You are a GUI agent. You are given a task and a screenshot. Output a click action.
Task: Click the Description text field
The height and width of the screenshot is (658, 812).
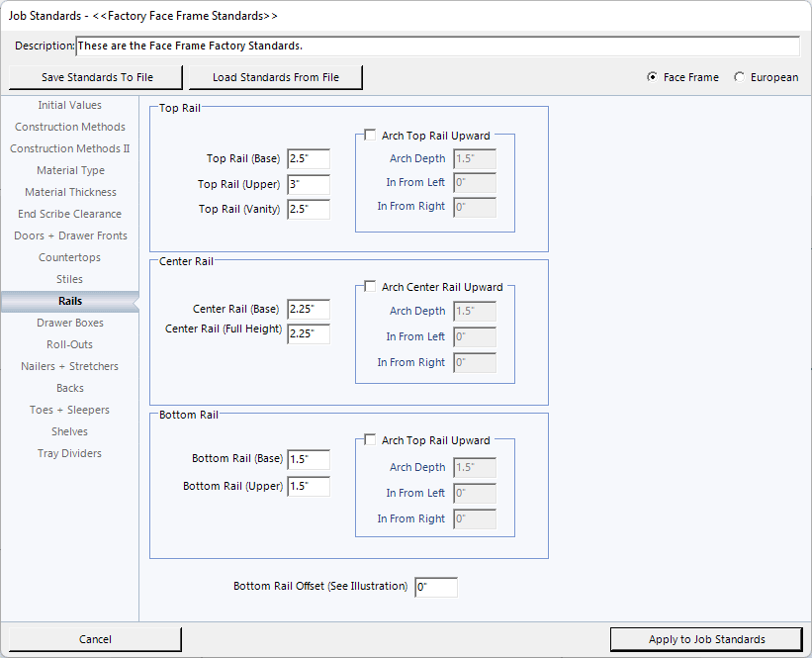(x=437, y=47)
